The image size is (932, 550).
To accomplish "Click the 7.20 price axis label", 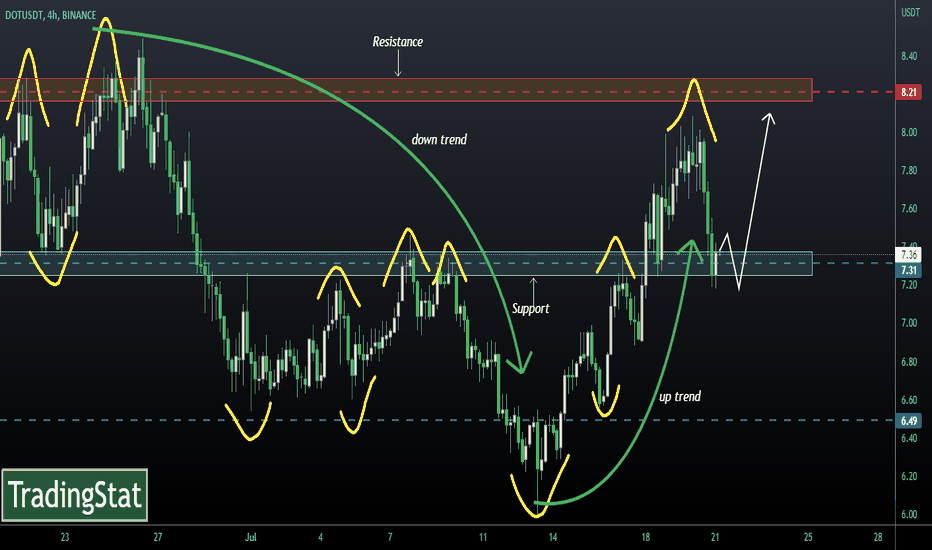I will [909, 285].
